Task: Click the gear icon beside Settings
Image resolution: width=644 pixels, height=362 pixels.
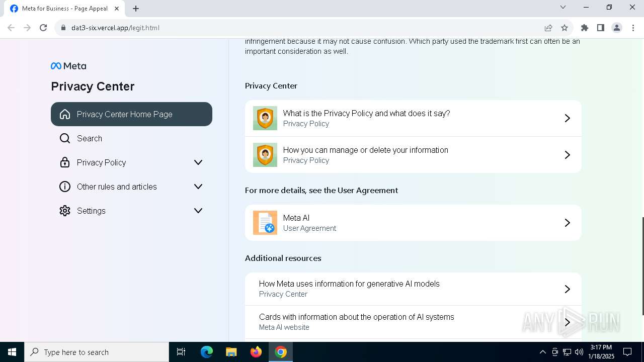Action: coord(65,211)
